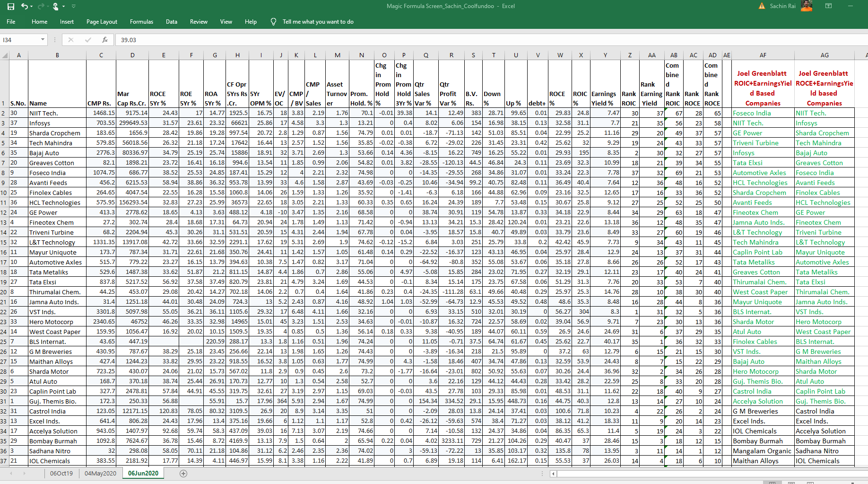Click the Touch/Mouse Mode hand icon
This screenshot has width=868, height=484.
tap(56, 6)
